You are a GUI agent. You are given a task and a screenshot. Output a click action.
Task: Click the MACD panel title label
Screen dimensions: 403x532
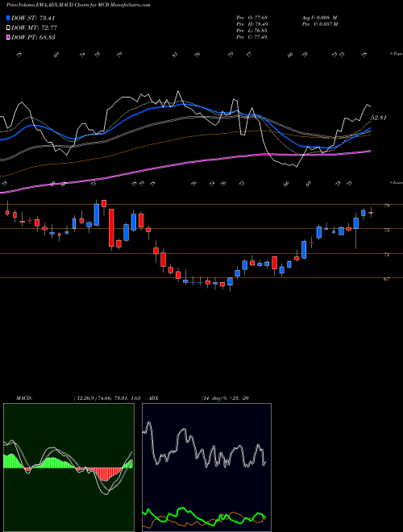pos(23,398)
